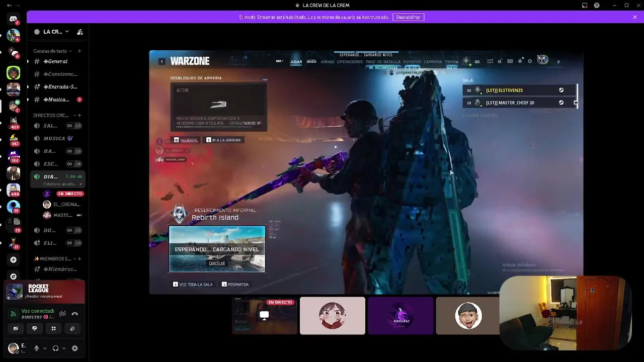Click the red EN DIRECTO badge in channel list

pyautogui.click(x=70, y=194)
